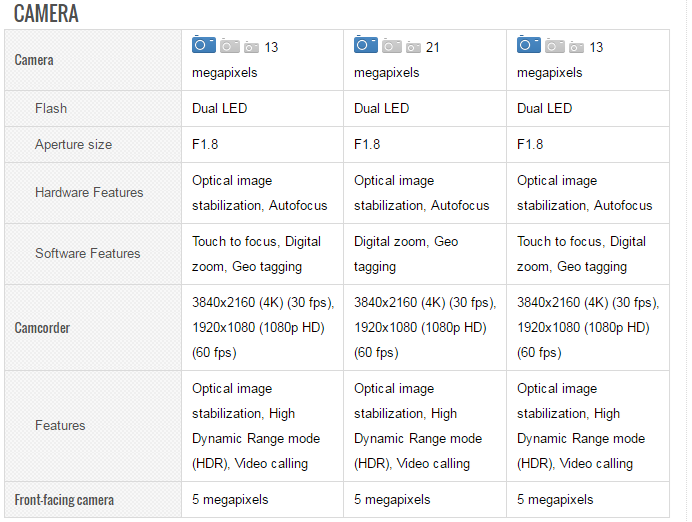Click the blue camera icon in first column
This screenshot has height=522, width=692.
(204, 45)
